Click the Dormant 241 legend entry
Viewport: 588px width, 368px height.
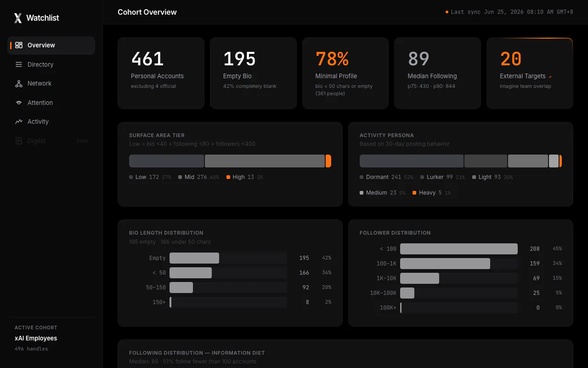coord(386,177)
